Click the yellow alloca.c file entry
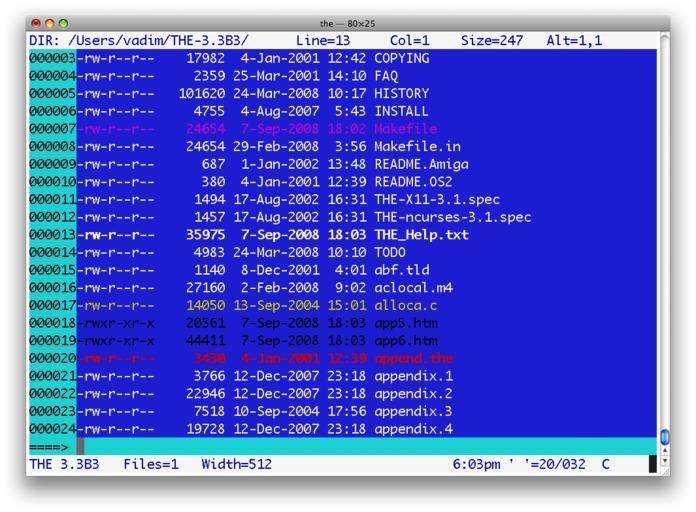Image resolution: width=696 pixels, height=512 pixels. [x=406, y=305]
